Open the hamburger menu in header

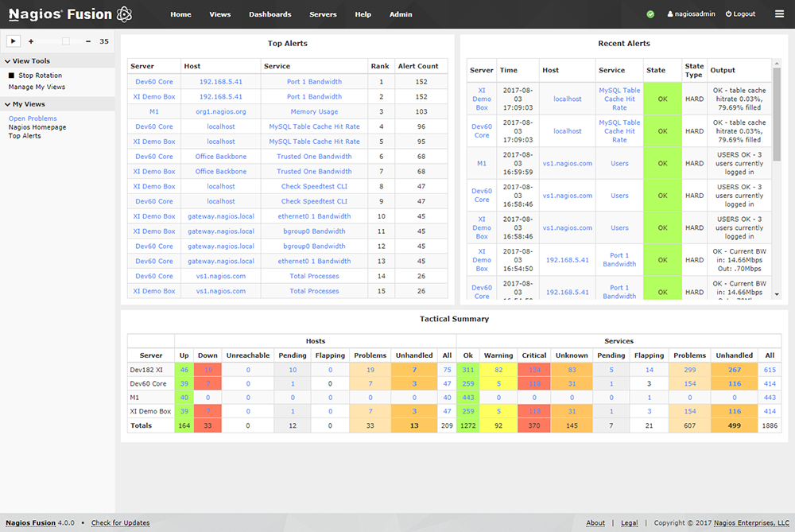point(779,14)
